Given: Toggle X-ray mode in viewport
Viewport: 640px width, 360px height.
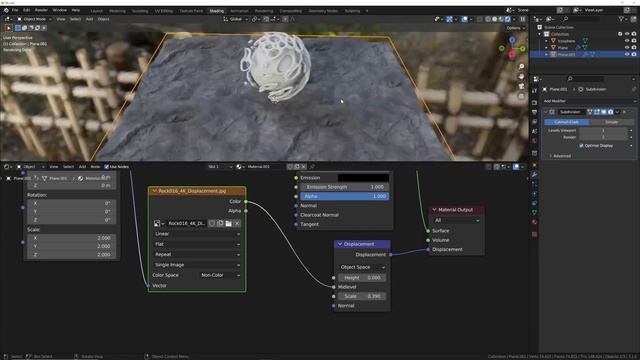Looking at the screenshot, I should pyautogui.click(x=480, y=19).
